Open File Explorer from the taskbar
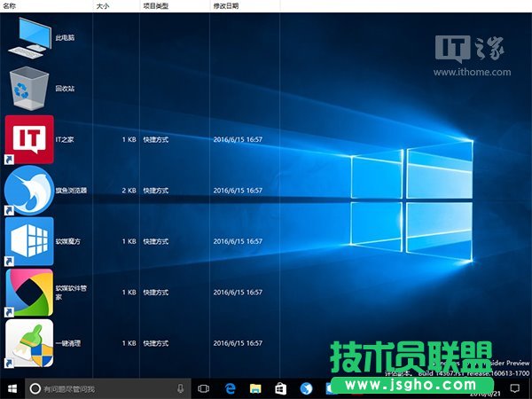This screenshot has width=532, height=399. click(x=255, y=389)
